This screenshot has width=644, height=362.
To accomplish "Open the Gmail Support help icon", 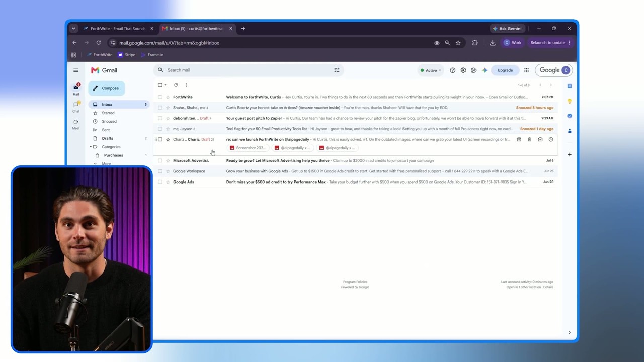I will [452, 70].
